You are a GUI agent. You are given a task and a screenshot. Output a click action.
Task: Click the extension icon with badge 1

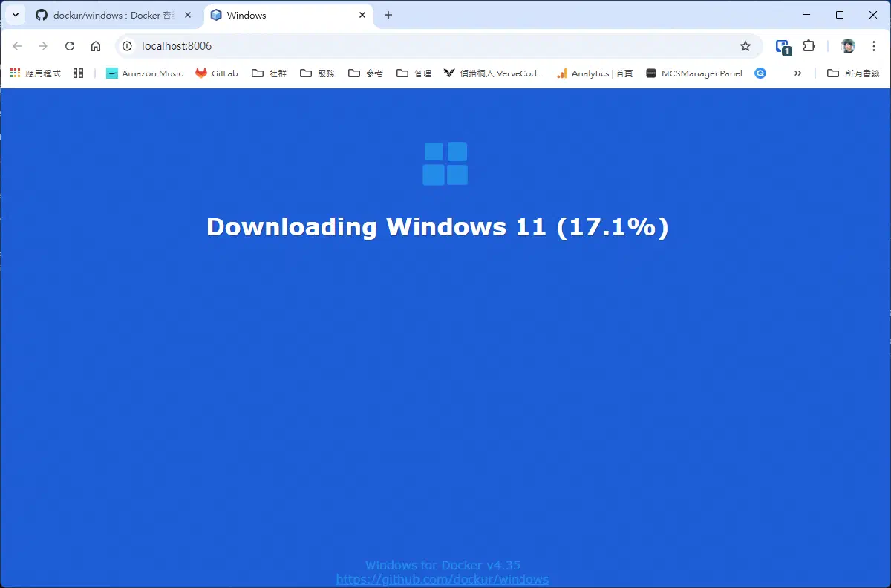click(x=783, y=47)
